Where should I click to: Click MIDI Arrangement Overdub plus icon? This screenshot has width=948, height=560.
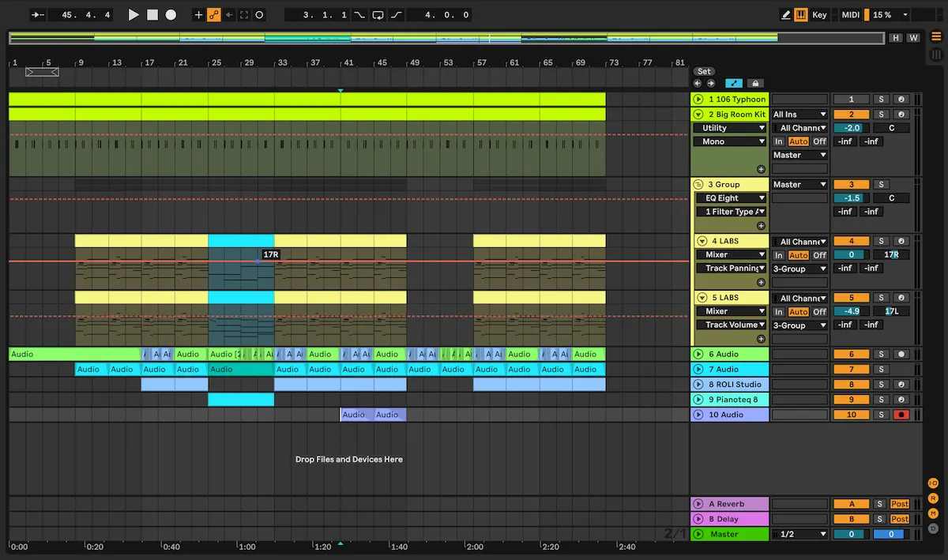pos(198,15)
